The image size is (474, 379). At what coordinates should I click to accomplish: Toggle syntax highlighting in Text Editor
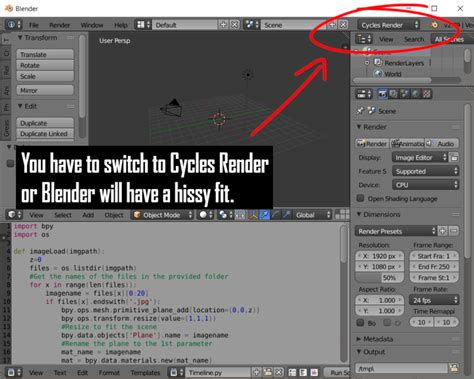(314, 372)
